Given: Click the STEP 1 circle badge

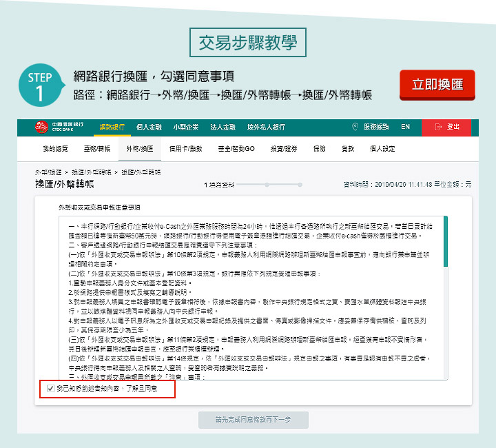Looking at the screenshot, I should (x=39, y=85).
